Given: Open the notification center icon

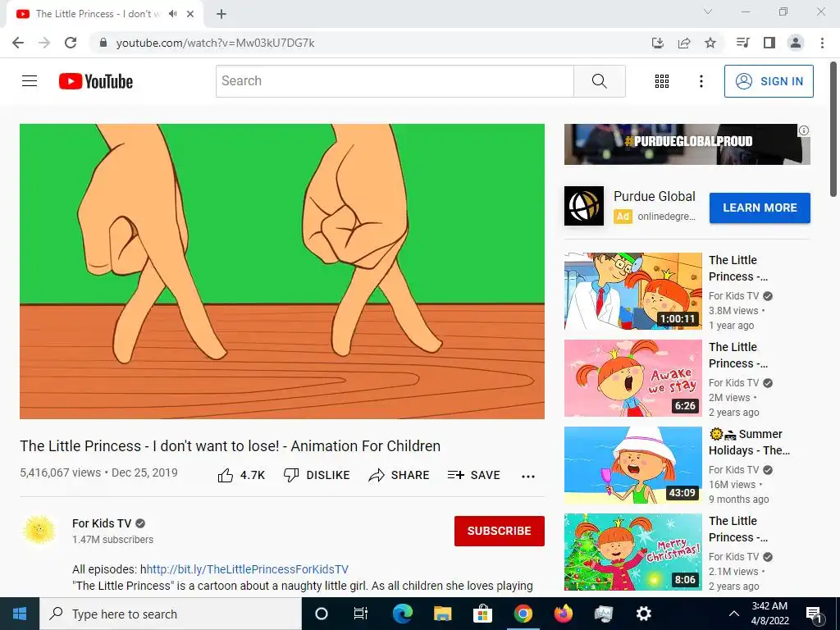Looking at the screenshot, I should [x=815, y=614].
